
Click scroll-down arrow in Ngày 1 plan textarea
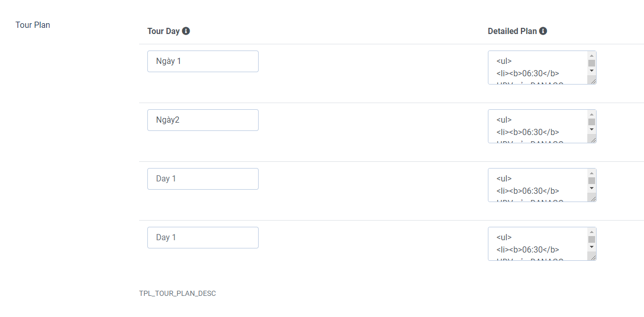[x=591, y=71]
